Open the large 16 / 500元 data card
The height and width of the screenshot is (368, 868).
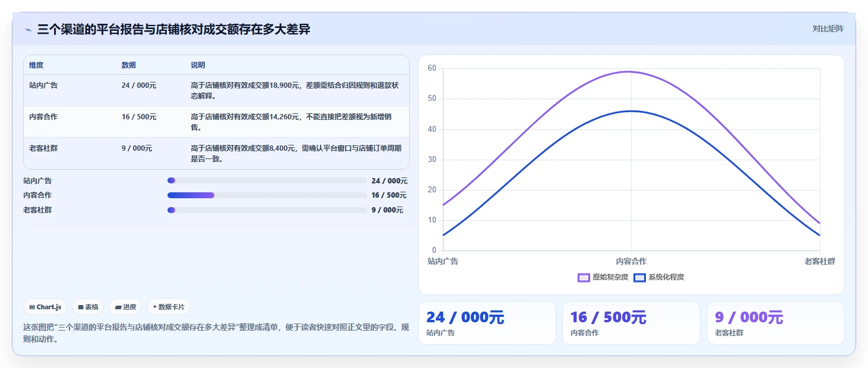[631, 323]
